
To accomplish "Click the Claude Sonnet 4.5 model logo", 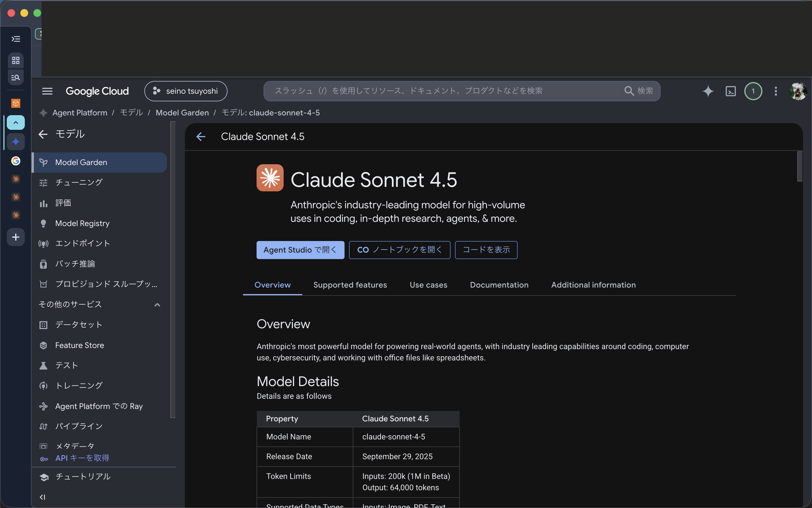I will [x=270, y=178].
